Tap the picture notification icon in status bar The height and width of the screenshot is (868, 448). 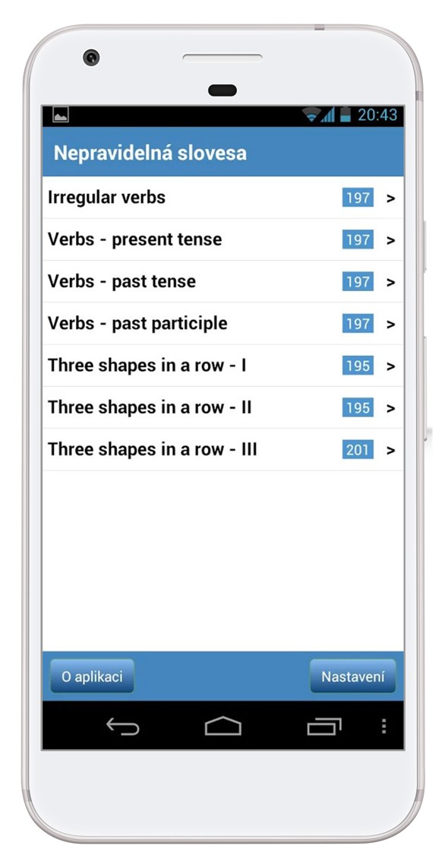tap(60, 115)
